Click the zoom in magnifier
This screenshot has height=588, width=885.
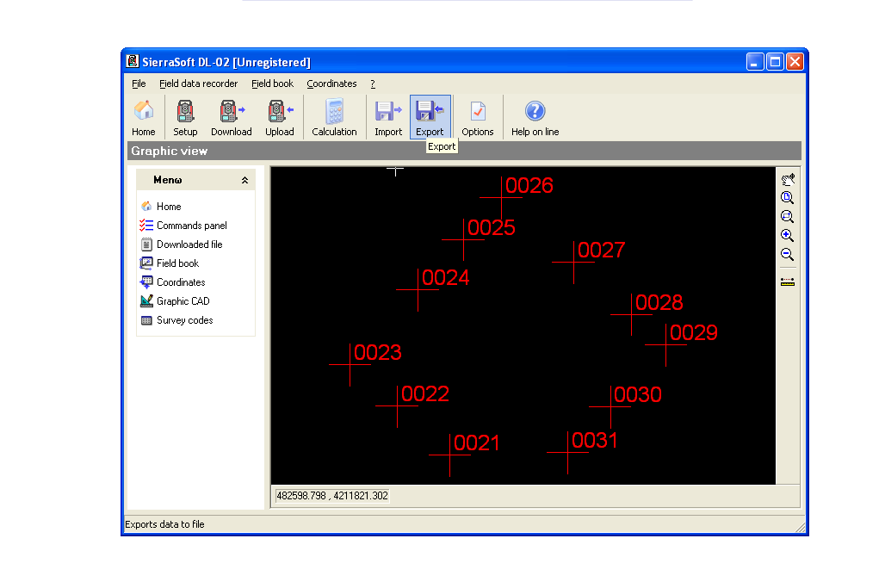point(788,235)
